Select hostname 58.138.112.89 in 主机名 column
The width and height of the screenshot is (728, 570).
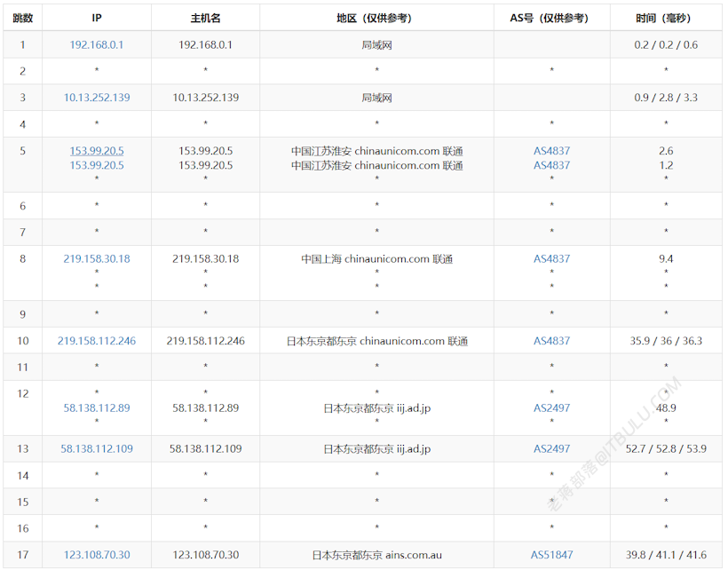tap(205, 408)
